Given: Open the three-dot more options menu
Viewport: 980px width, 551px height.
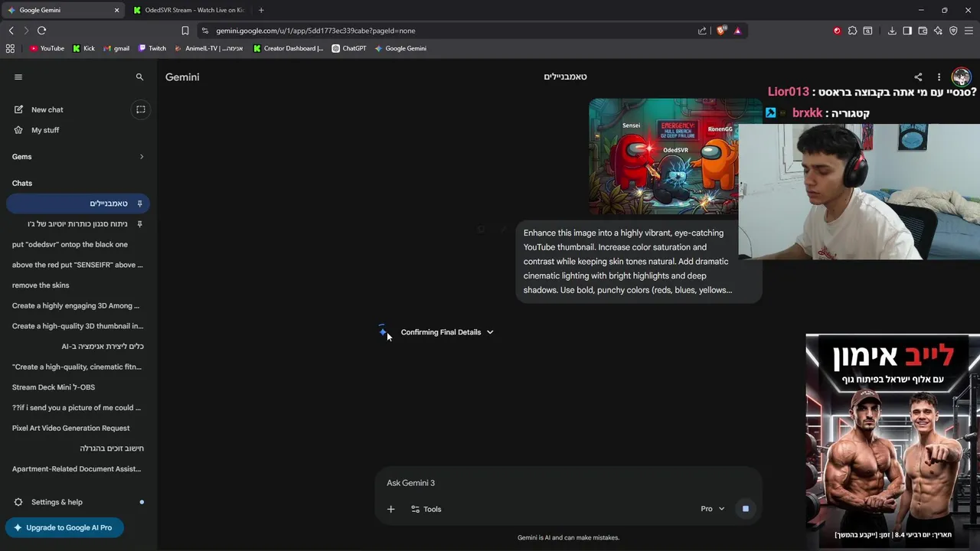Looking at the screenshot, I should pos(939,77).
